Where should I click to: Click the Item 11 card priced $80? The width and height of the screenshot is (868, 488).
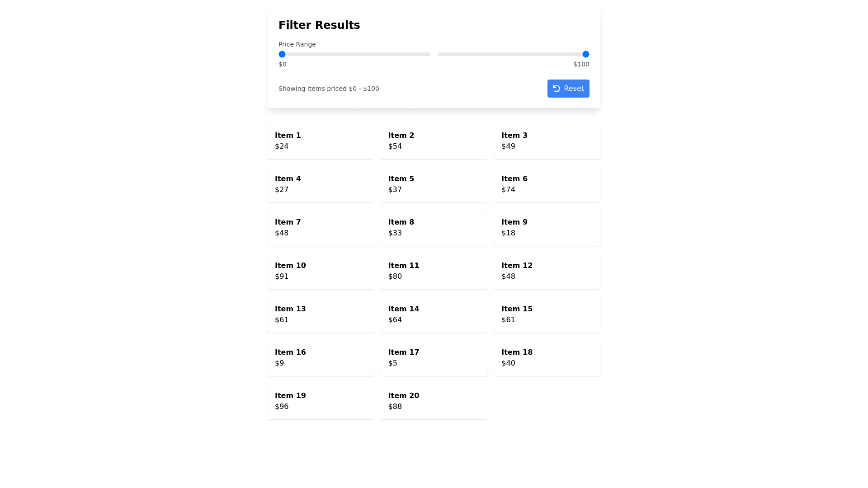coord(434,271)
